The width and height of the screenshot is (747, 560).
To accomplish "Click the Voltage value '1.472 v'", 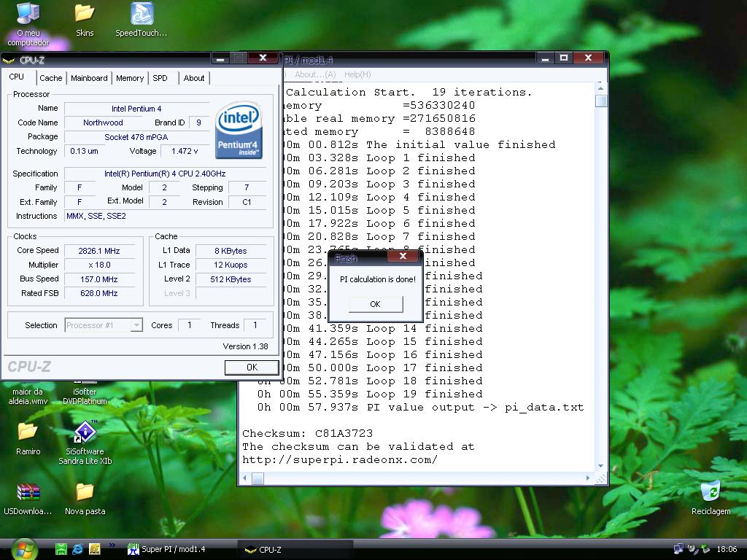I will [185, 151].
